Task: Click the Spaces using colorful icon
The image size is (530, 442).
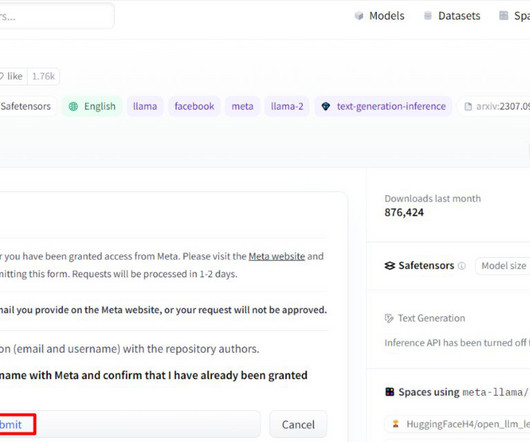Action: click(390, 392)
